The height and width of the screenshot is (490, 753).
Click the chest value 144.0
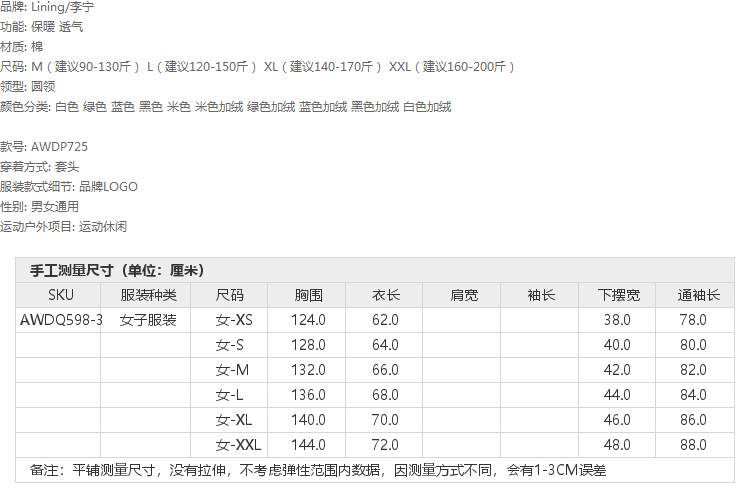point(308,444)
